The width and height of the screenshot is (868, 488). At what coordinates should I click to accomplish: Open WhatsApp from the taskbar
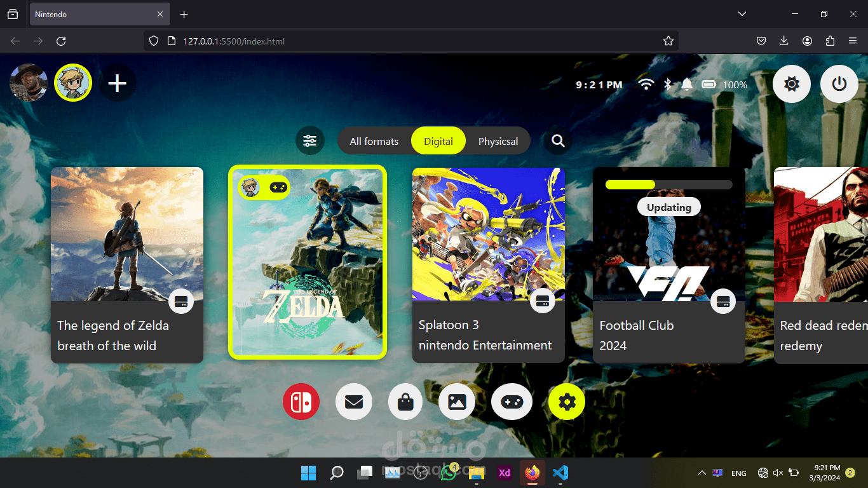(x=449, y=473)
